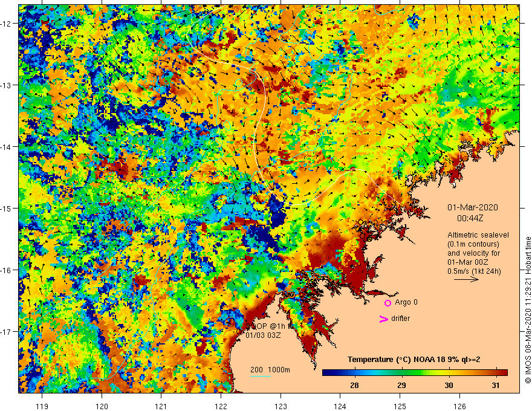
Task: Click the '125' longitude axis label
Action: pyautogui.click(x=400, y=406)
